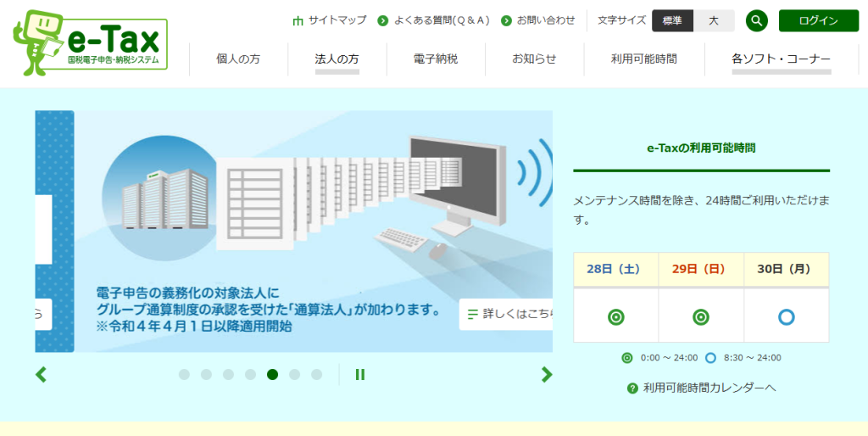Click the sitemap icon beside サイトマップ

pos(298,21)
